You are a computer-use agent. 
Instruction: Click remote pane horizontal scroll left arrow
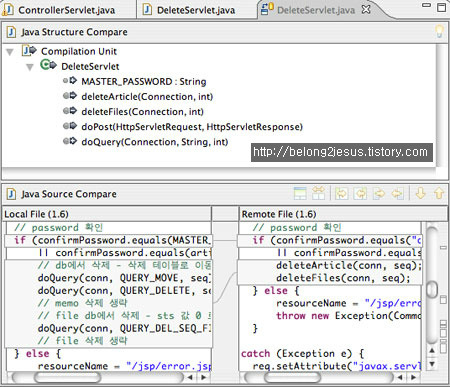pyautogui.click(x=400, y=377)
